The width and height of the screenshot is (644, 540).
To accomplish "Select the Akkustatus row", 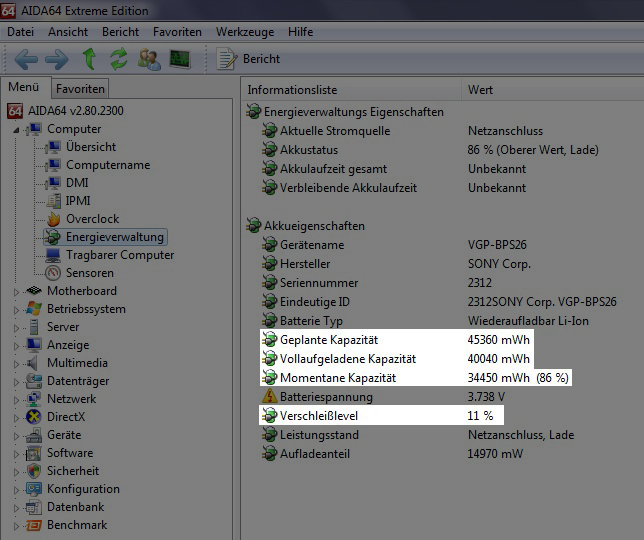I will 430,150.
